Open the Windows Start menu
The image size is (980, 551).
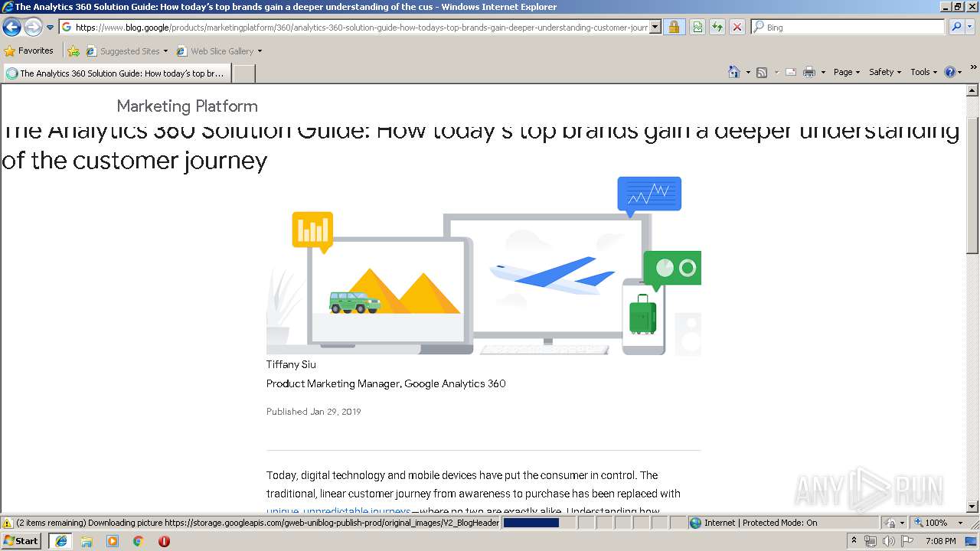coord(21,541)
